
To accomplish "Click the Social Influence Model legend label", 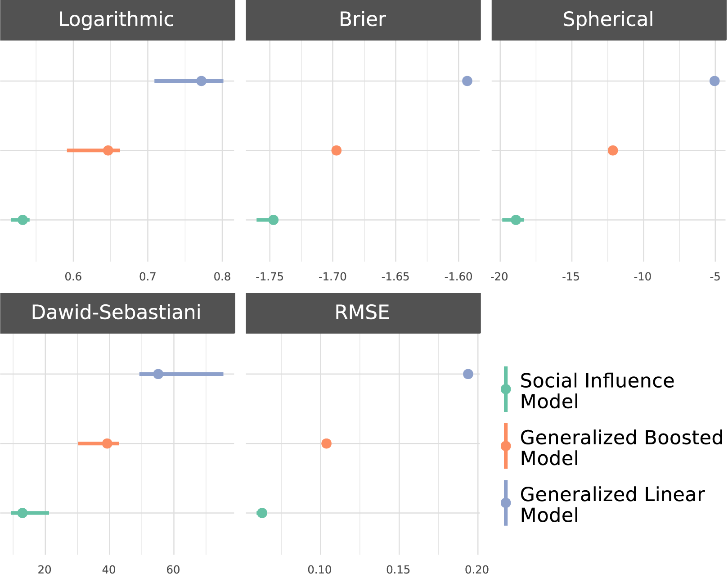I will click(x=597, y=391).
